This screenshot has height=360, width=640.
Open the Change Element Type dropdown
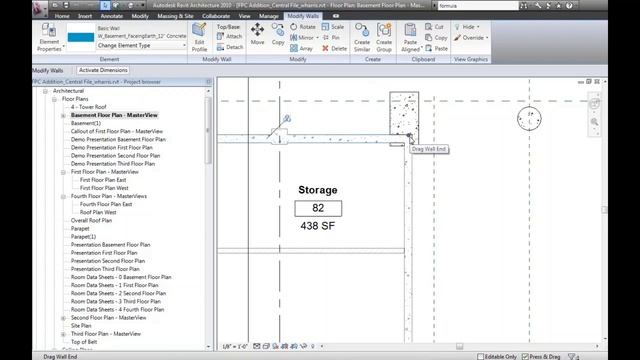(x=142, y=45)
